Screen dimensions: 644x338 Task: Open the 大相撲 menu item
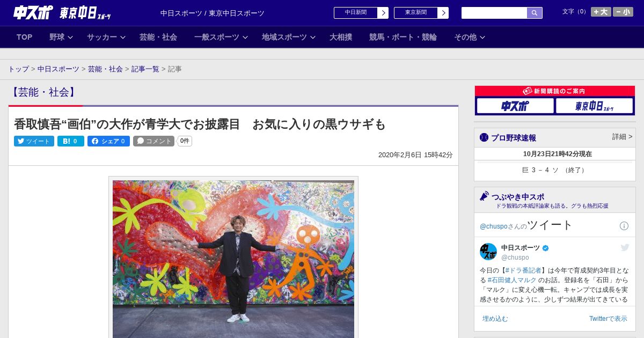341,37
